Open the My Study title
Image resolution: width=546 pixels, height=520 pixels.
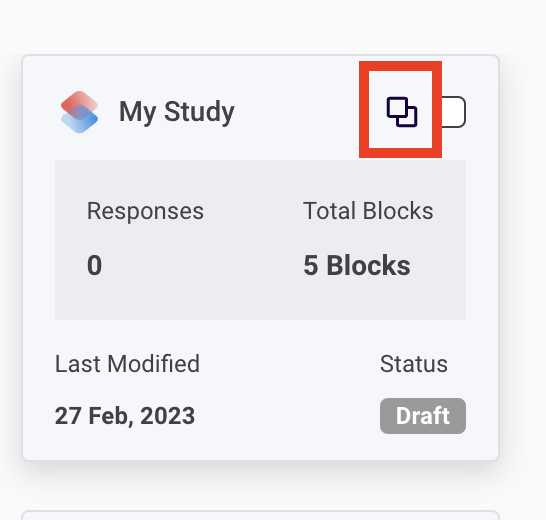point(177,112)
